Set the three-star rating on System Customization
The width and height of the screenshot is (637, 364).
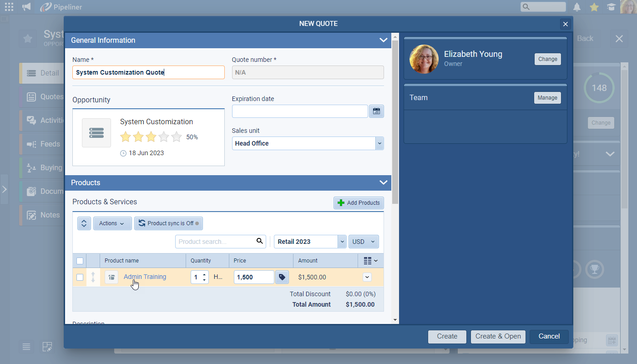[x=151, y=137]
